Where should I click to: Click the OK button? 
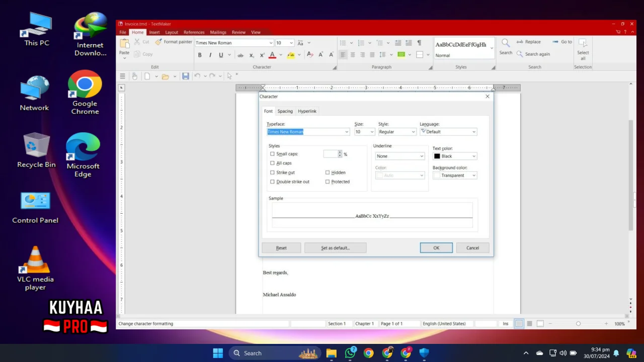coord(436,248)
